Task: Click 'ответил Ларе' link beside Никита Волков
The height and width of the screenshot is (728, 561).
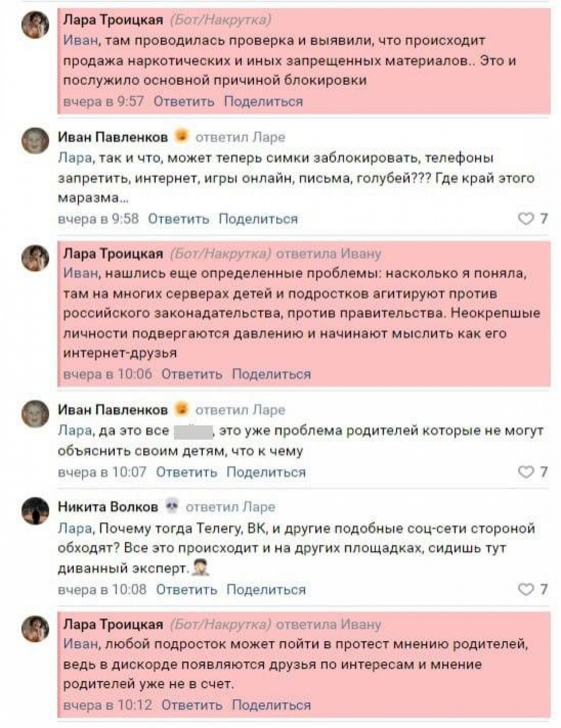Action: point(230,507)
